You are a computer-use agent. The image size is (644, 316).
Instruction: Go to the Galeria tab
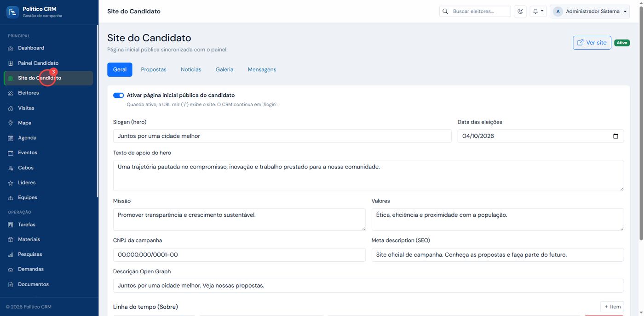pyautogui.click(x=224, y=69)
